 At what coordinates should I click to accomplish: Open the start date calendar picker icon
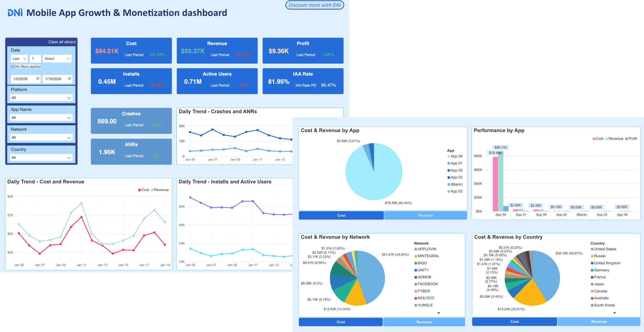point(38,79)
